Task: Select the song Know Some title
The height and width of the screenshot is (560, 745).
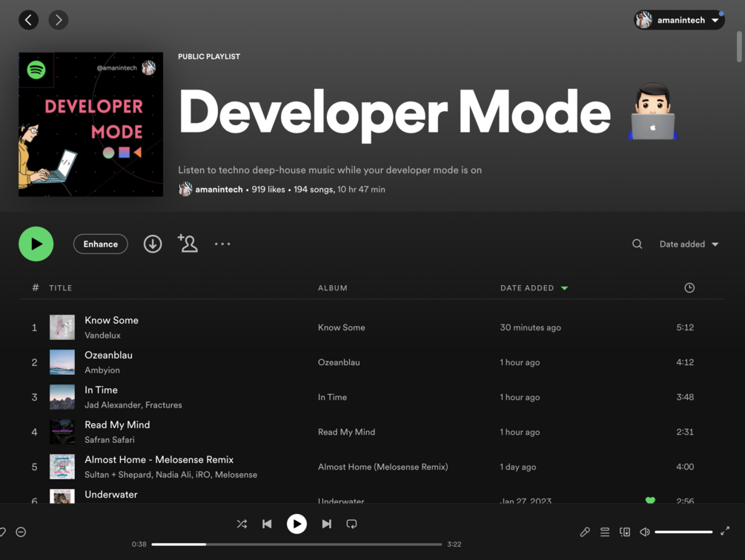Action: pos(112,320)
